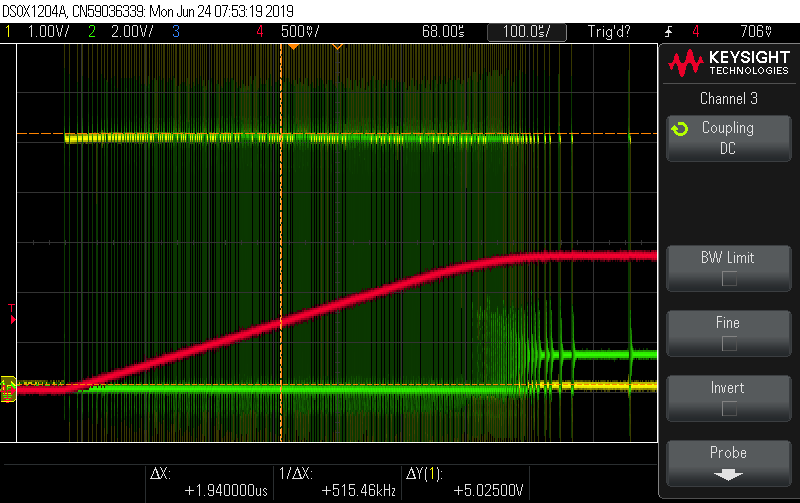Click the channel ground reference marker at left edge
This screenshot has height=503, width=800.
pos(8,389)
